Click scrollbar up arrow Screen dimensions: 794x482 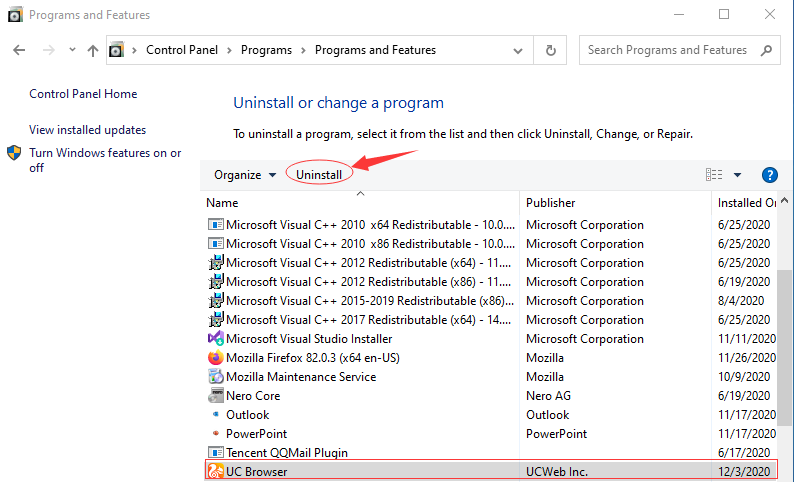784,200
